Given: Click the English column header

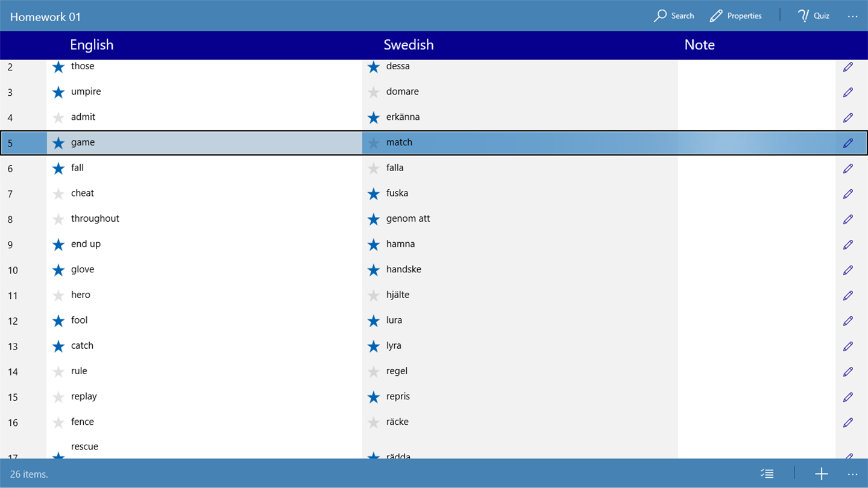Looking at the screenshot, I should click(92, 45).
